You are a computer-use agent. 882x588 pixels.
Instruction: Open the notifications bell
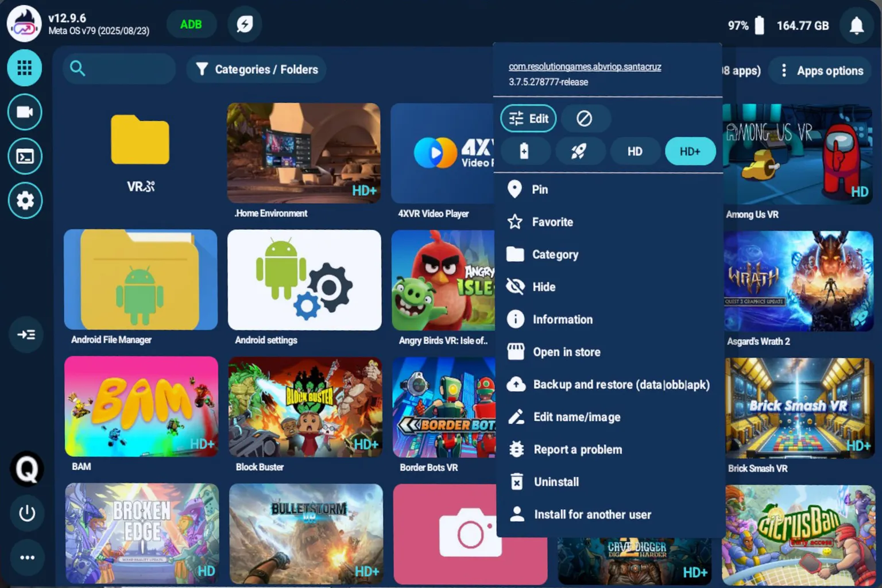pos(856,25)
